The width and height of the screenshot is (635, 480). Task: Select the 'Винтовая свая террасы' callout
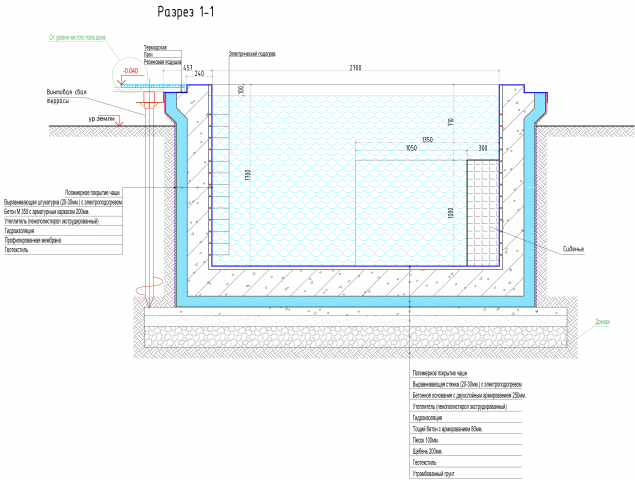66,96
